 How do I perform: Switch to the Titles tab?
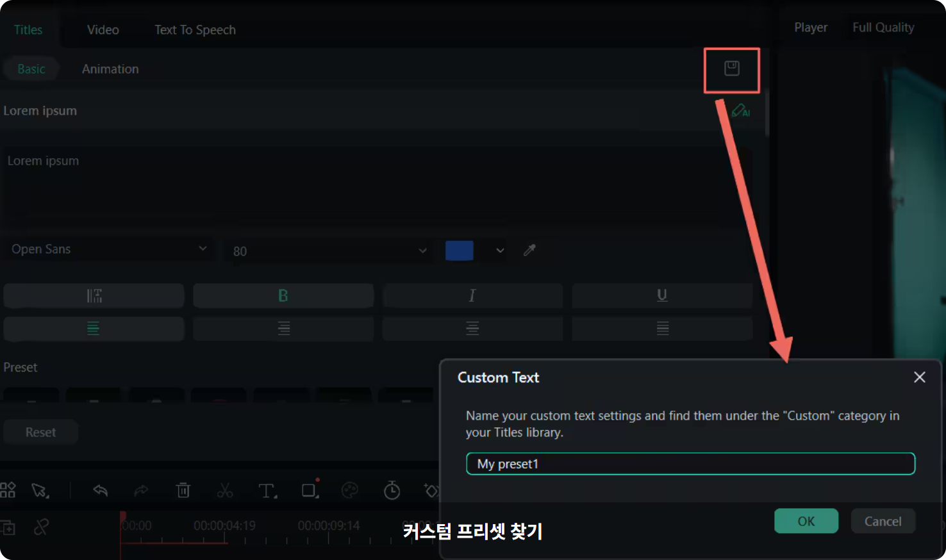click(28, 30)
